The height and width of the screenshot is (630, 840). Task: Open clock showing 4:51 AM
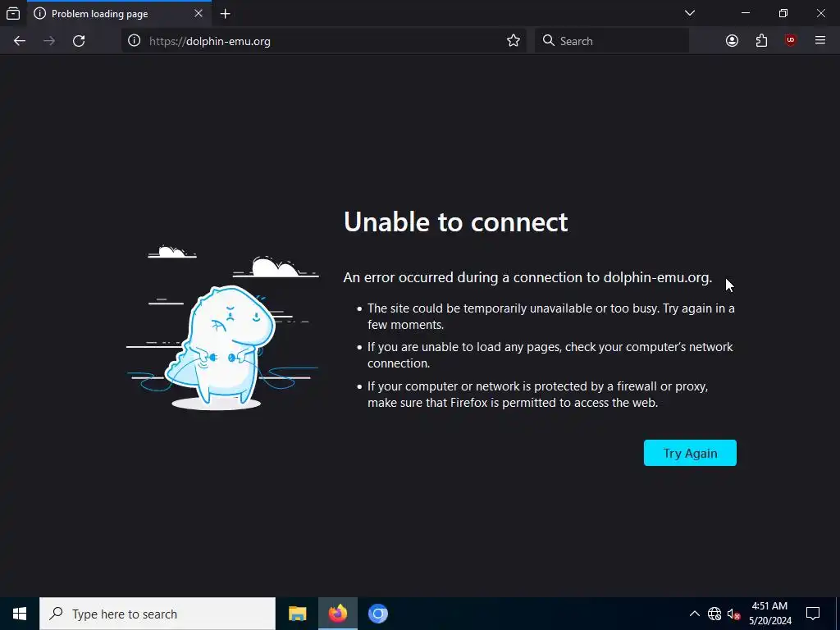[x=769, y=614]
